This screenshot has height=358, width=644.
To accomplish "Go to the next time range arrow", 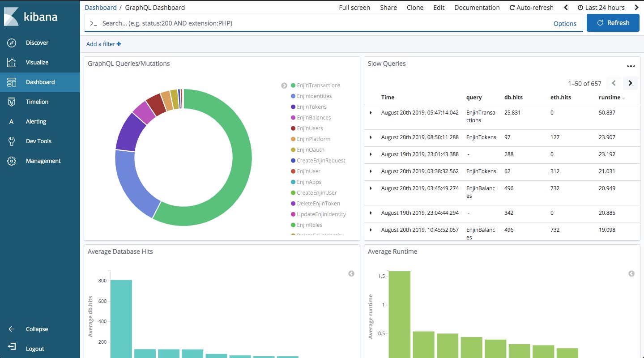I will (x=636, y=8).
